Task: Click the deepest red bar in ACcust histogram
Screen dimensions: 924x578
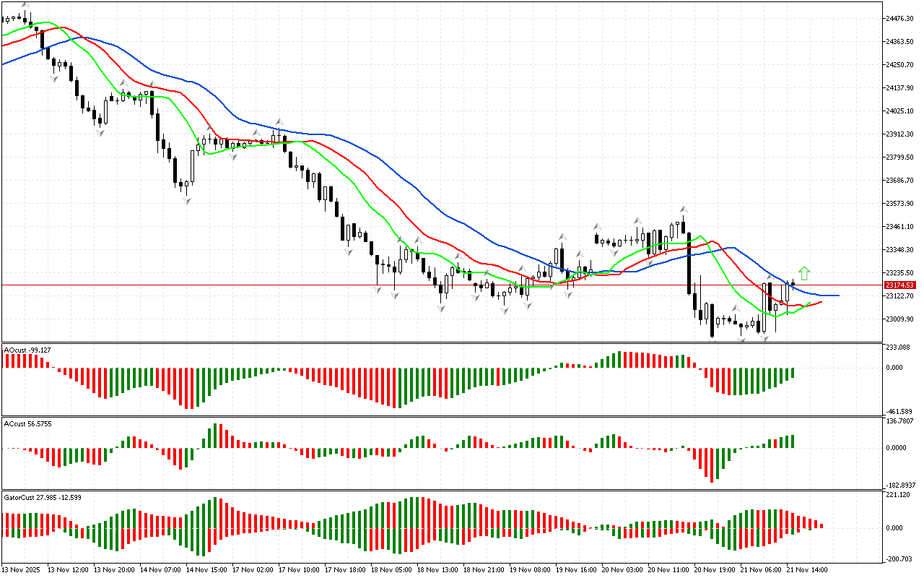Action: pos(712,465)
